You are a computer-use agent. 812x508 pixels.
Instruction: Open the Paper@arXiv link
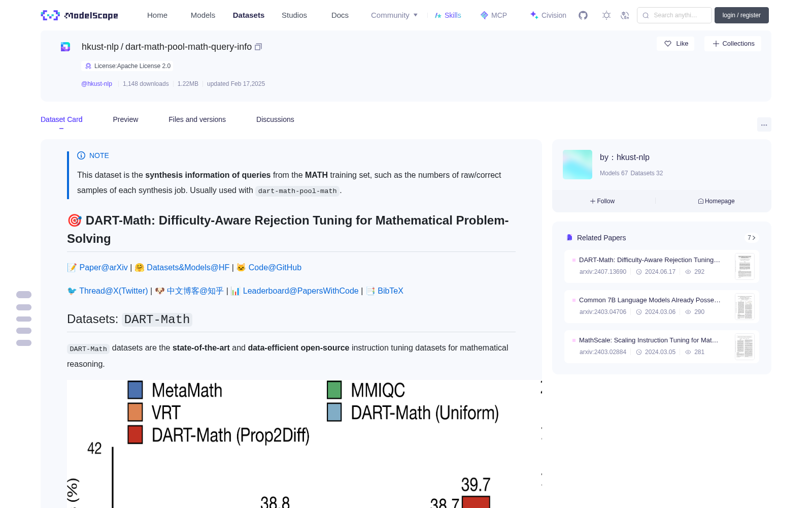pos(104,267)
